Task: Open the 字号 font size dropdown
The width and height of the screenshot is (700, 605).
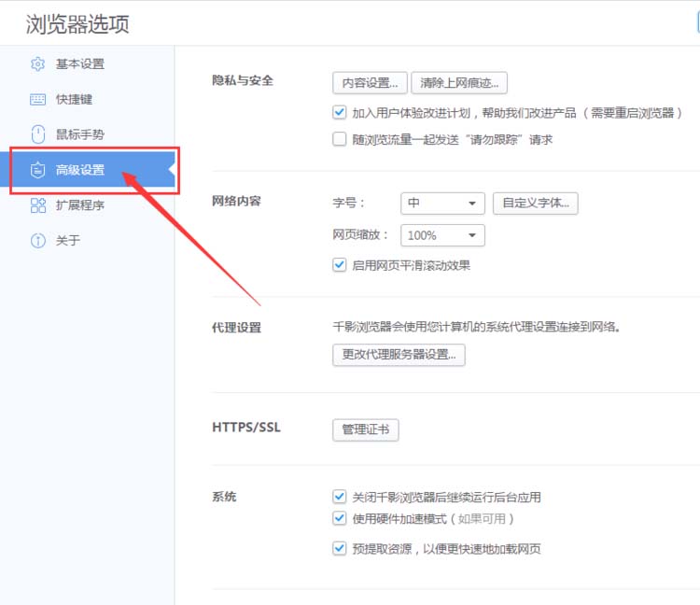Action: [442, 204]
